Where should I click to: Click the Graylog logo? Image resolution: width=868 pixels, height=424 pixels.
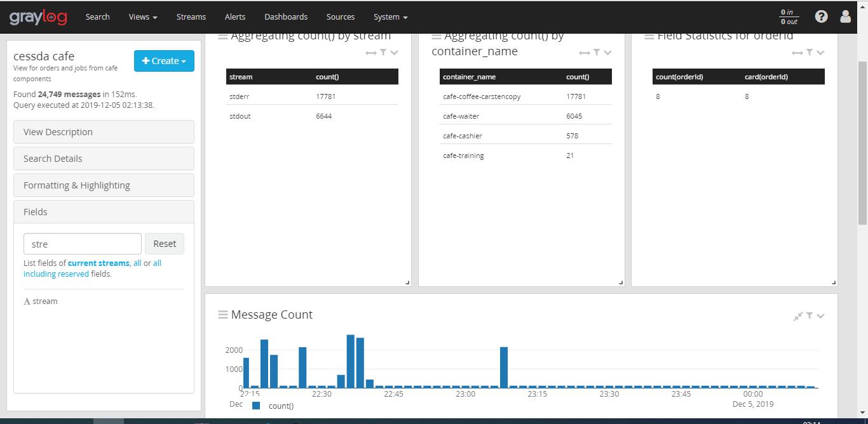38,17
